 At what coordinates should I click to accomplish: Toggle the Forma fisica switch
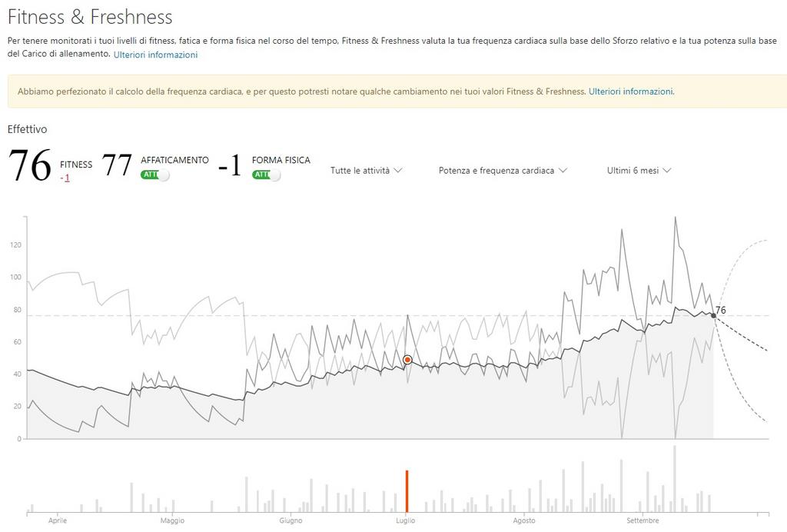pos(267,175)
